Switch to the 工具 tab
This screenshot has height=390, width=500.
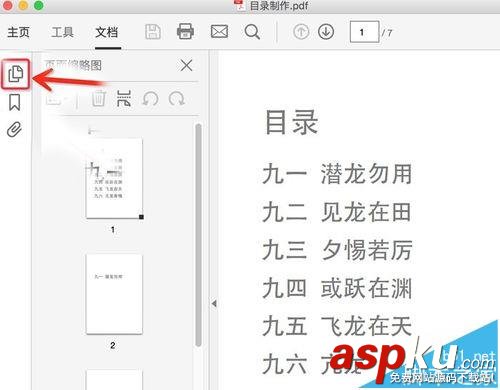(x=62, y=32)
